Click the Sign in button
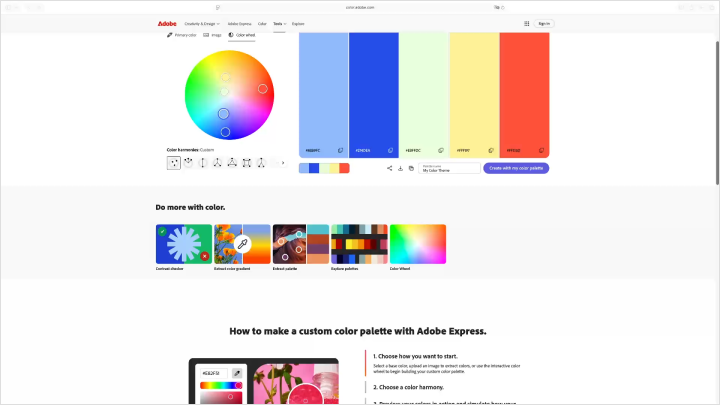720x405 pixels. pos(544,23)
